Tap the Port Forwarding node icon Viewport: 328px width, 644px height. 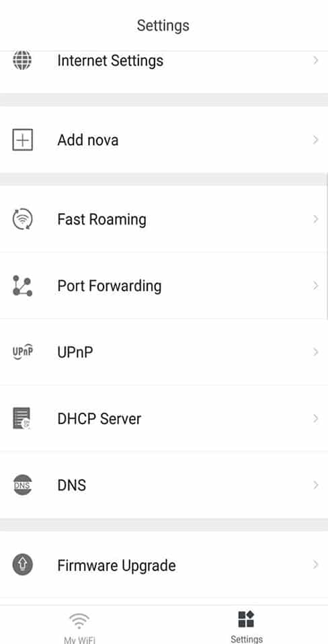[x=22, y=286]
